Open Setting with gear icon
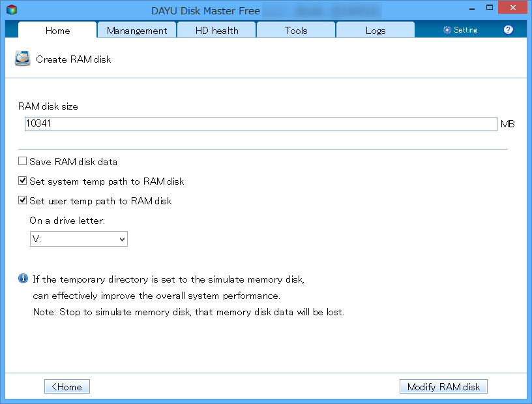Screen dimensions: 532x404 pos(460,30)
